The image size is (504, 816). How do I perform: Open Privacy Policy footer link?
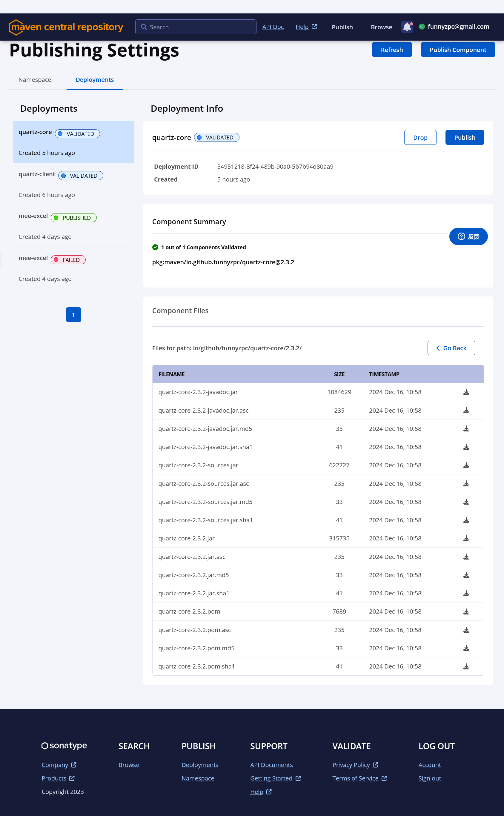pyautogui.click(x=355, y=765)
